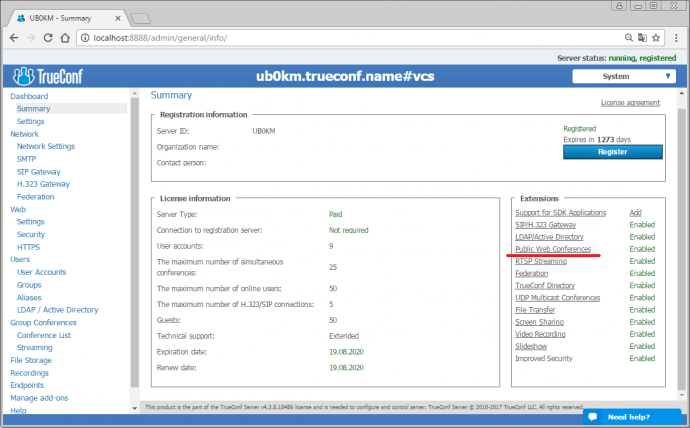Screen dimensions: 690x428
Task: Go to Network Settings in sidebar
Action: [45, 146]
